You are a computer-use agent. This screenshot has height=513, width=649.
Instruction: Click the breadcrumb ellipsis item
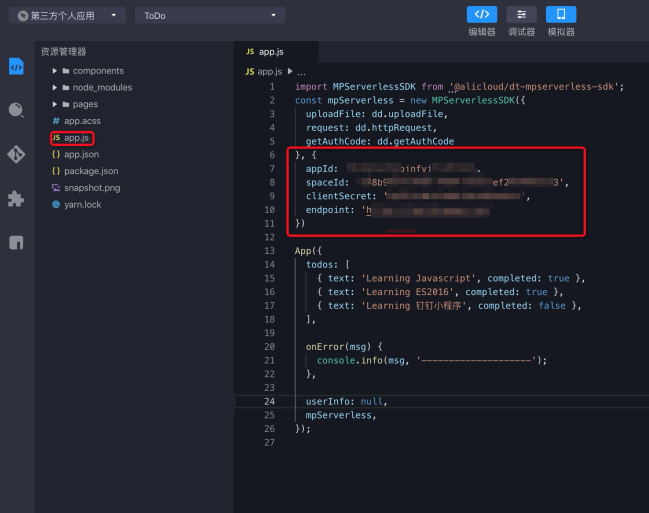pyautogui.click(x=301, y=72)
